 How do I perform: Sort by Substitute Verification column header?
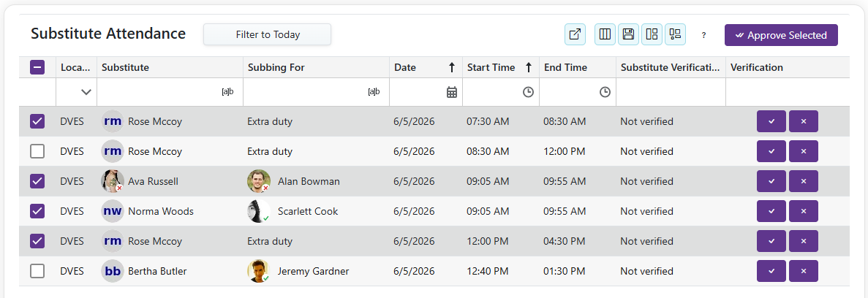coord(671,67)
